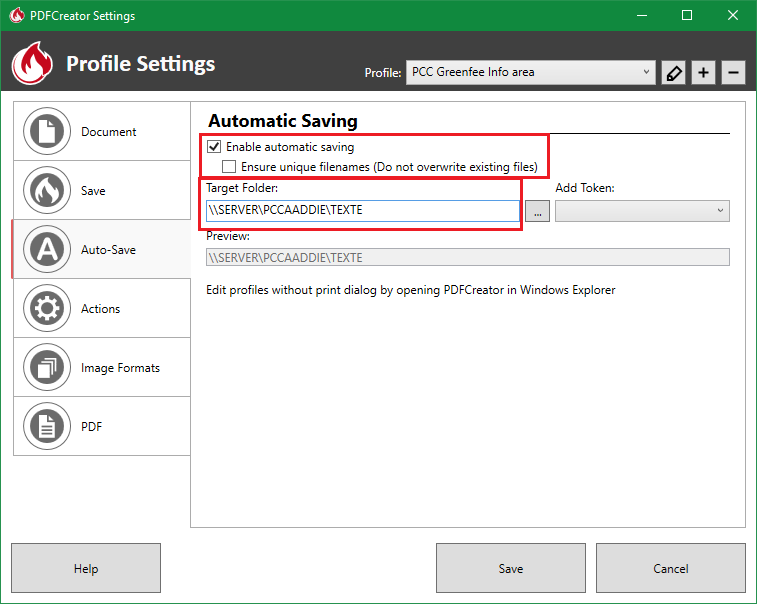Click the PDFCreator logo in header
This screenshot has height=604, width=757.
click(32, 64)
